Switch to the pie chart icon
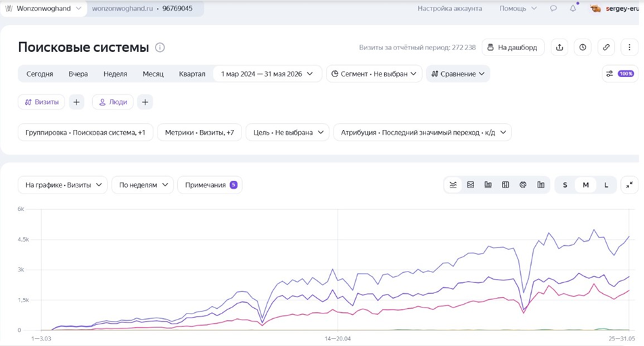 click(523, 185)
